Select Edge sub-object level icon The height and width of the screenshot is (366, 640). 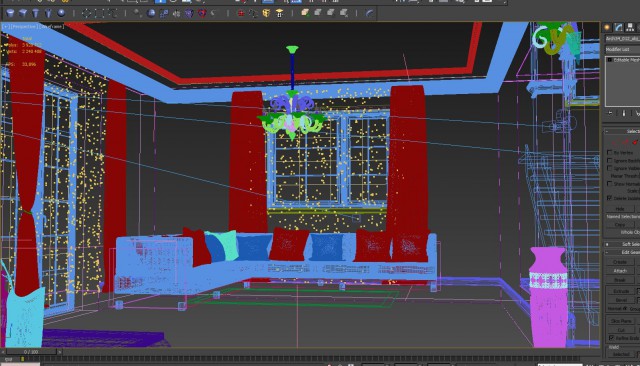(624, 142)
